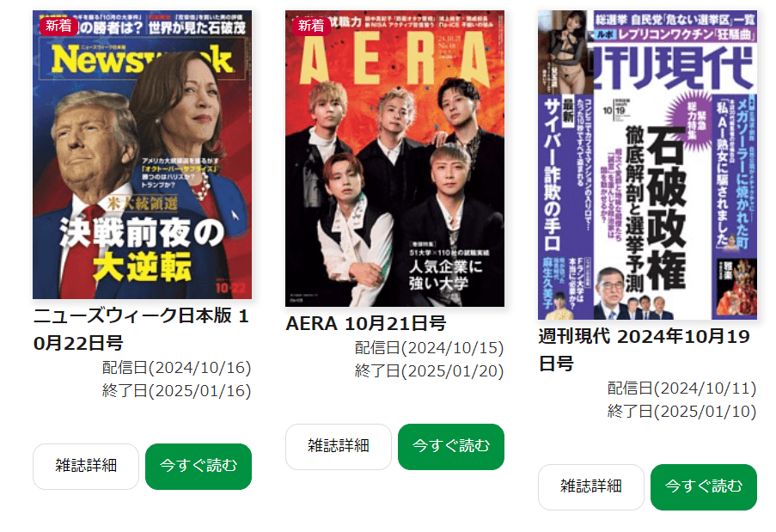Click the ニューズウィーク日本版 10月22日号 title
This screenshot has height=532, width=776.
tap(141, 329)
